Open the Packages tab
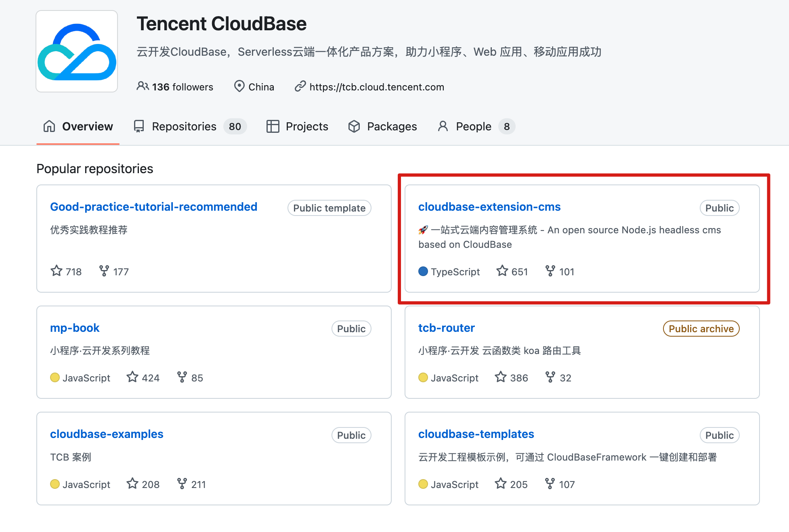Image resolution: width=789 pixels, height=532 pixels. pos(382,126)
